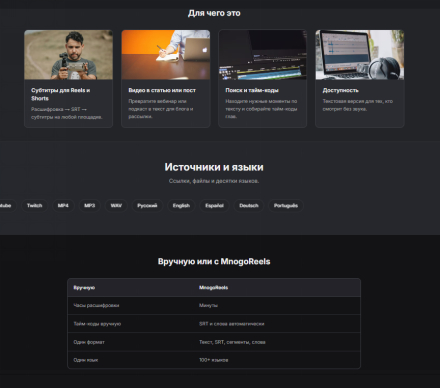Click the 'Минуты' table cell

click(x=208, y=305)
